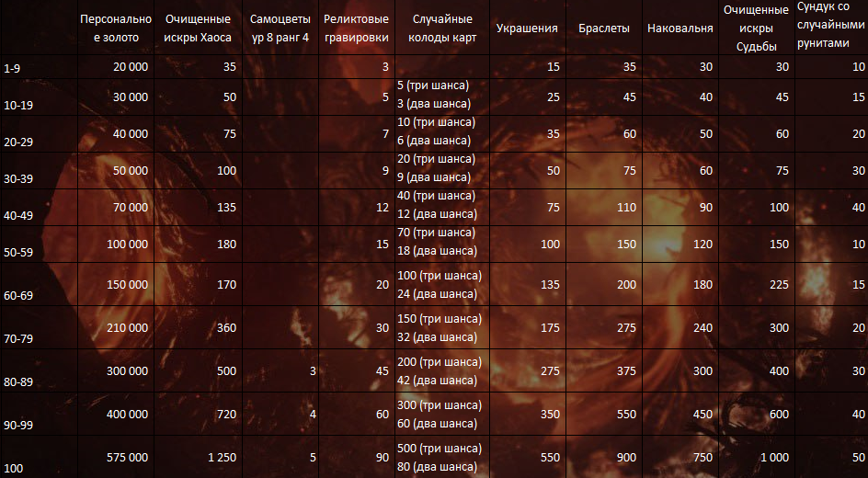Click the Наковальня value '750'
The height and width of the screenshot is (478, 868).
(x=703, y=457)
